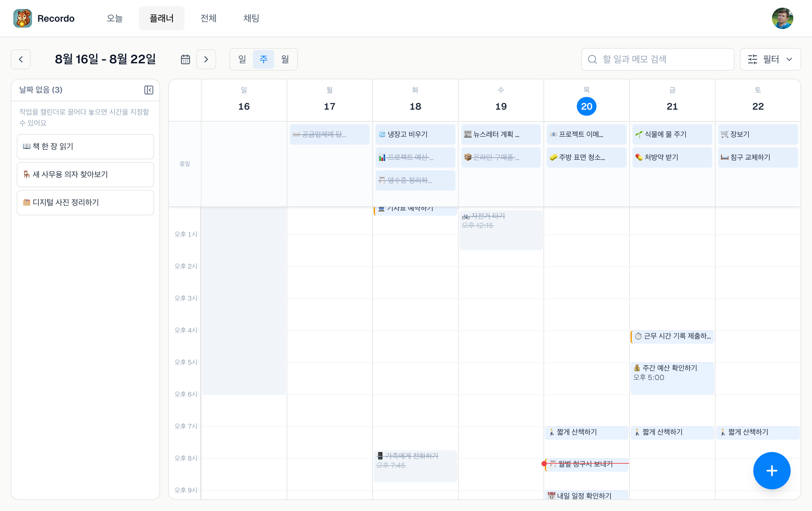Select Wednesday 19 day header

point(501,100)
